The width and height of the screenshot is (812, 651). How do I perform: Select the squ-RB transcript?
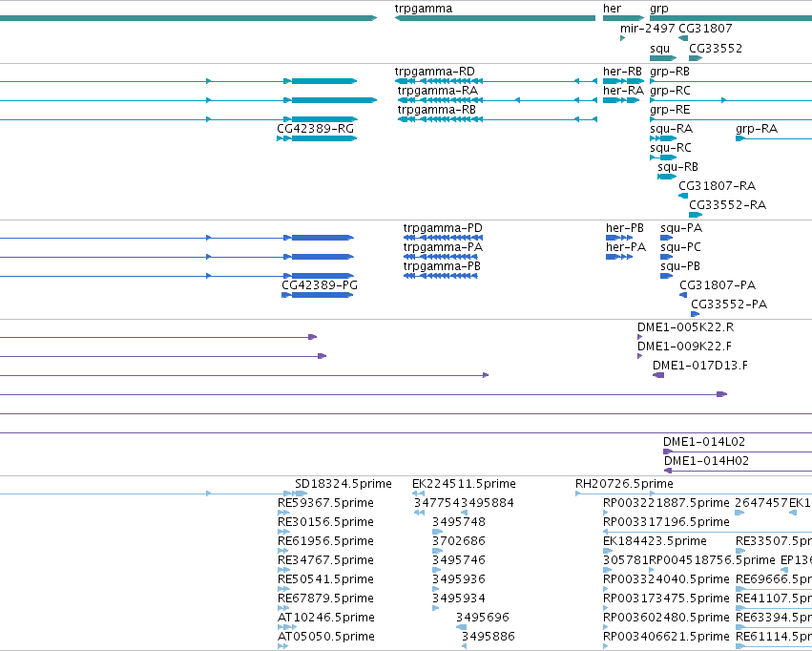coord(667,177)
